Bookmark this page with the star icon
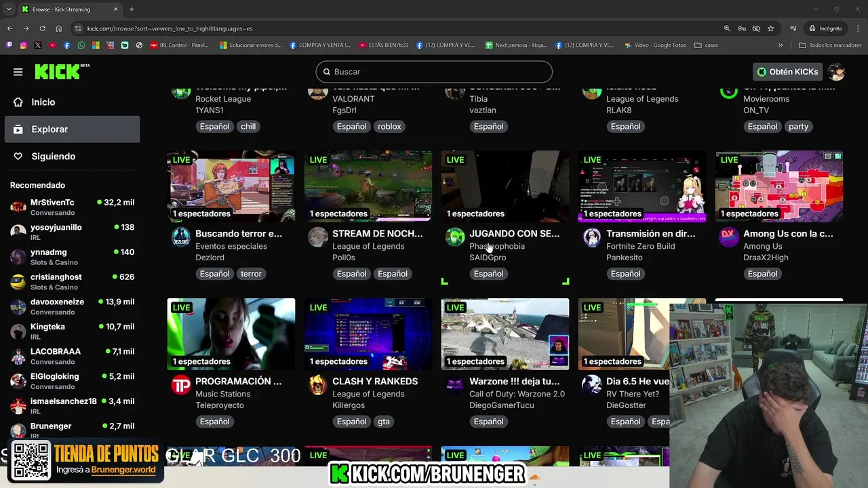The width and height of the screenshot is (868, 488). (770, 28)
